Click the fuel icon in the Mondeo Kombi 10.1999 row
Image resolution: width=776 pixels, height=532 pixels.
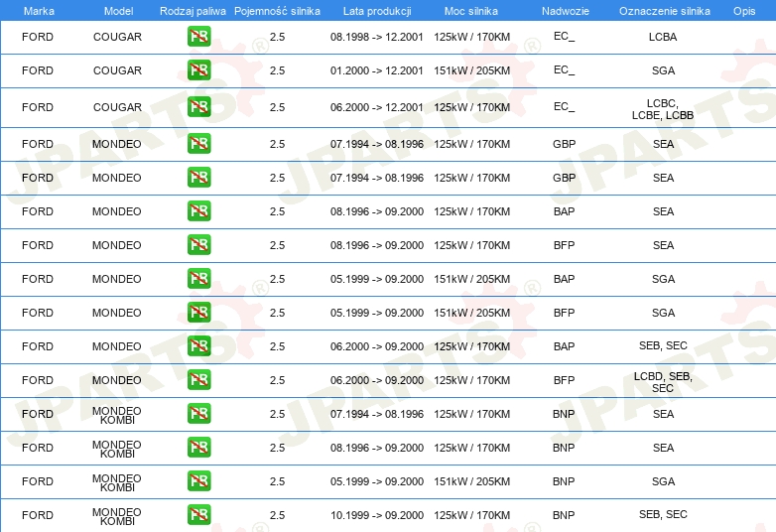point(198,515)
